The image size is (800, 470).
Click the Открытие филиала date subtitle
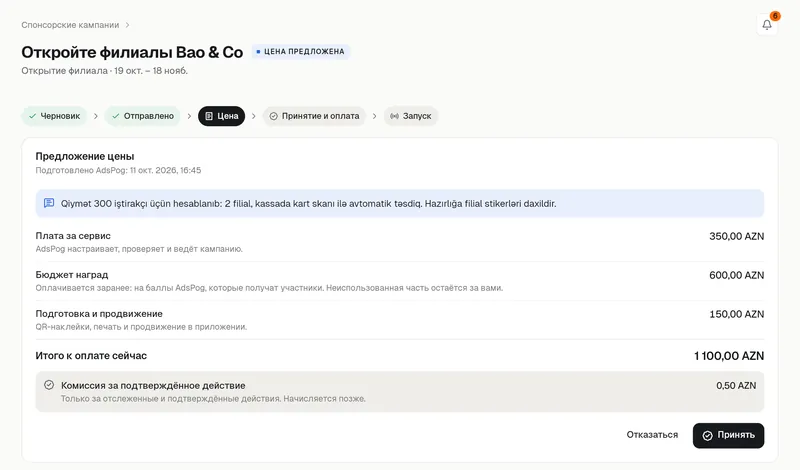click(105, 70)
